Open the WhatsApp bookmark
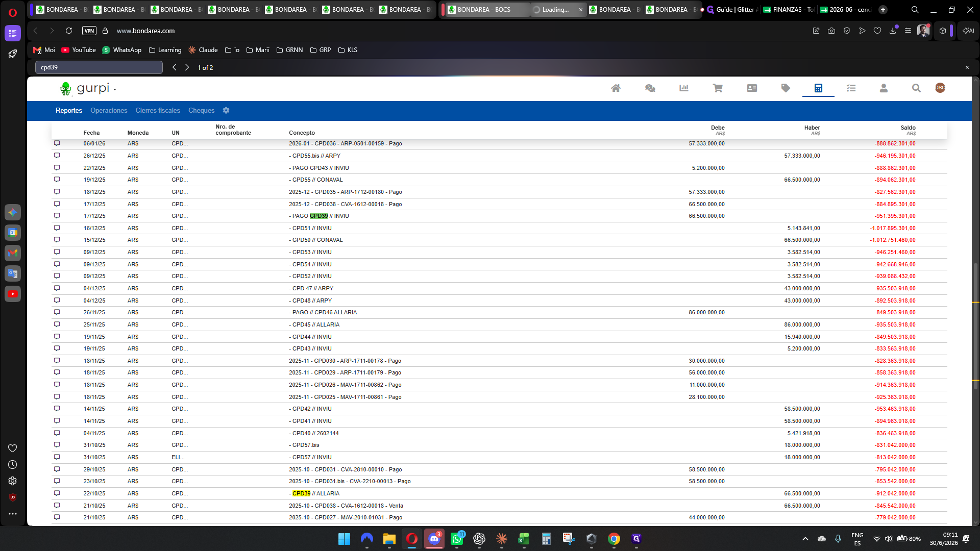980x551 pixels. [x=121, y=50]
